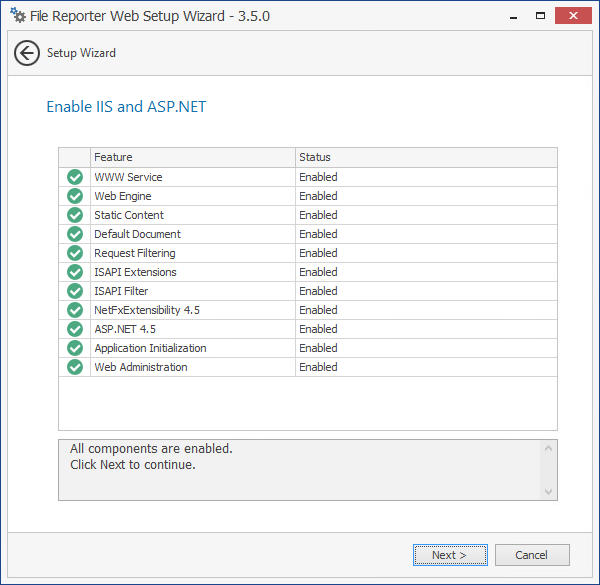Image resolution: width=600 pixels, height=585 pixels.
Task: Click the Setup Wizard label
Action: click(x=81, y=53)
